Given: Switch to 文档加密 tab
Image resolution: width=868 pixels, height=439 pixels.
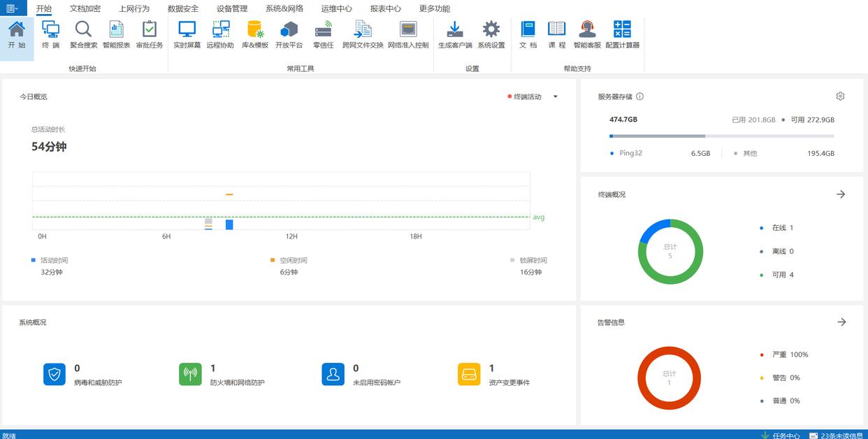Looking at the screenshot, I should (85, 9).
